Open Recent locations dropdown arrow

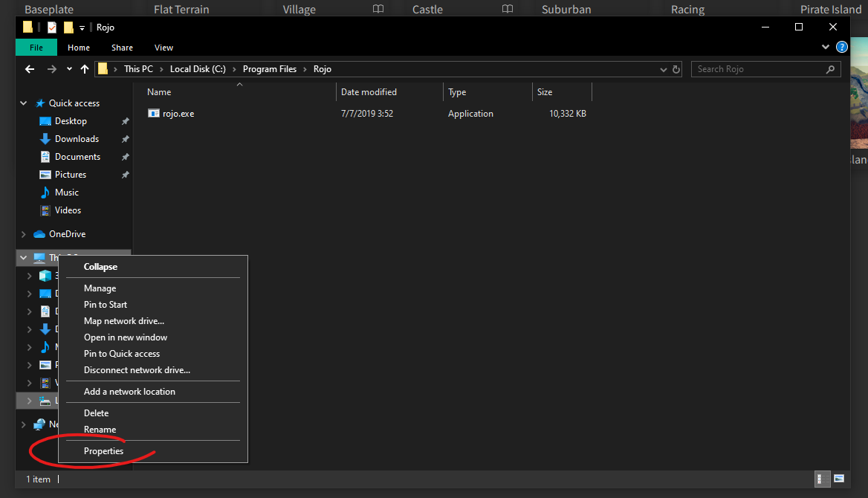(x=68, y=69)
